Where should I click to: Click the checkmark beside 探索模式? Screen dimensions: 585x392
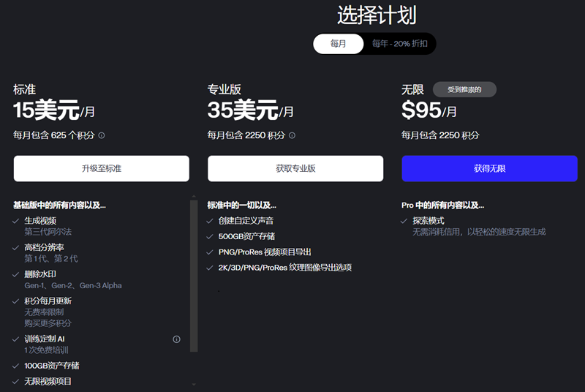[404, 221]
